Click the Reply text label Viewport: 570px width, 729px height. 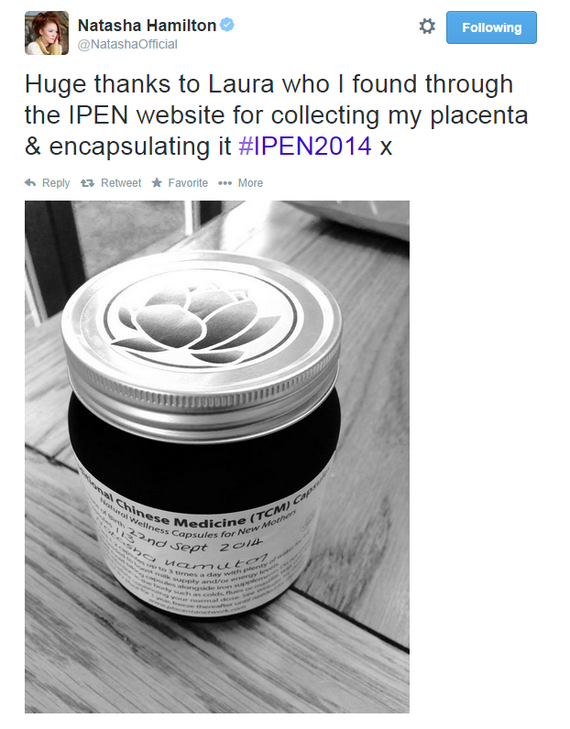[x=56, y=183]
